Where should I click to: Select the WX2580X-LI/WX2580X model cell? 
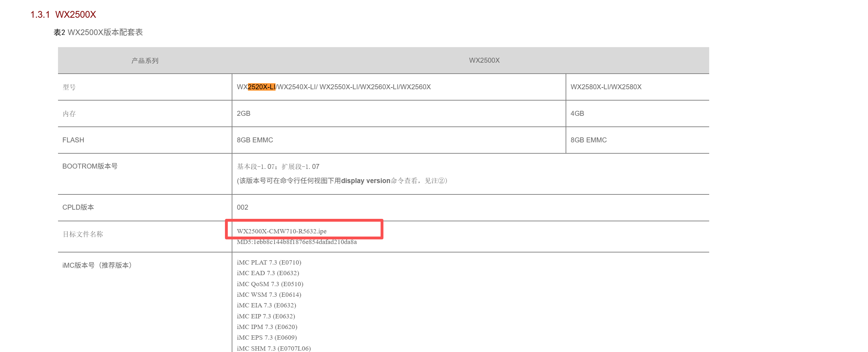[x=606, y=87]
